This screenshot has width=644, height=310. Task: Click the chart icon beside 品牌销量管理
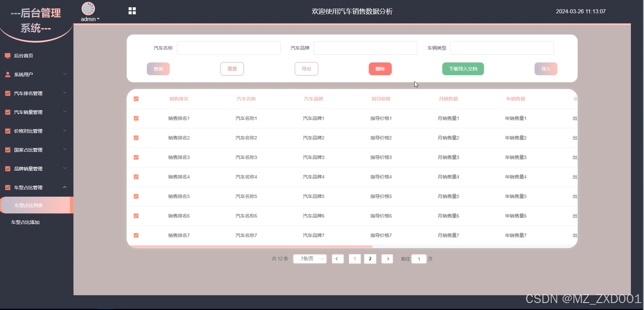click(x=7, y=169)
